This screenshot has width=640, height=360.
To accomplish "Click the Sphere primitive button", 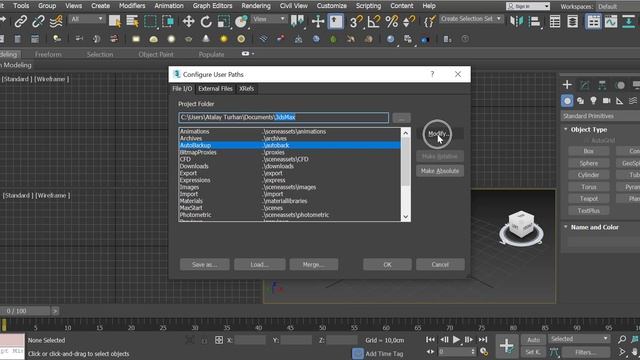I will (x=589, y=163).
